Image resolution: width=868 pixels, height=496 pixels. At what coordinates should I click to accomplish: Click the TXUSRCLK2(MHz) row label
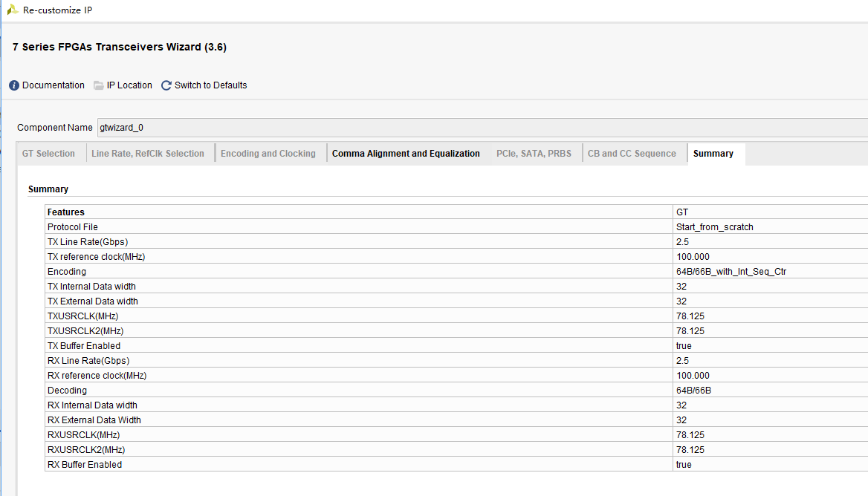click(x=85, y=331)
